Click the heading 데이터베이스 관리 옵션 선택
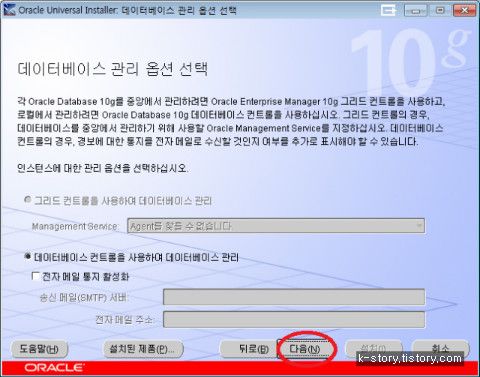 113,69
